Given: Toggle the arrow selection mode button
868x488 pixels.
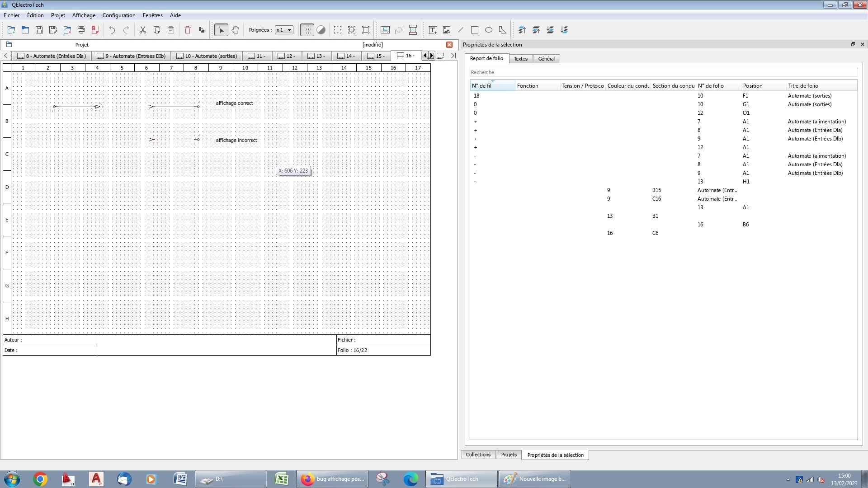Looking at the screenshot, I should (x=221, y=30).
